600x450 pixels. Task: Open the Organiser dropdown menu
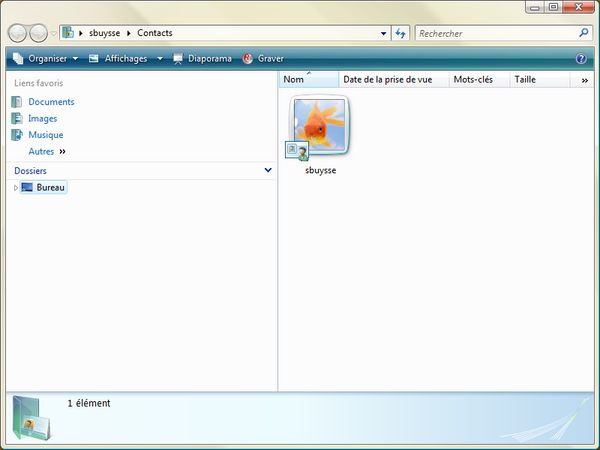coord(46,59)
